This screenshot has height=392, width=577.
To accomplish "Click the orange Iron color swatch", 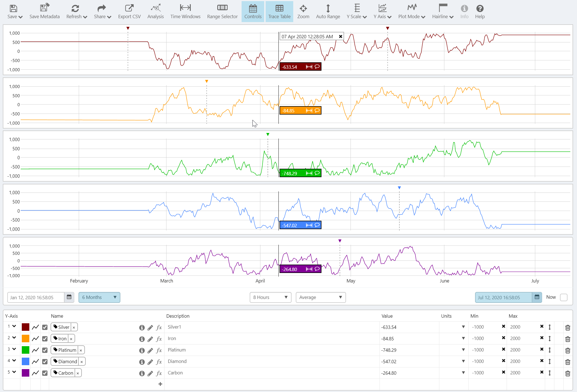I will pyautogui.click(x=25, y=339).
